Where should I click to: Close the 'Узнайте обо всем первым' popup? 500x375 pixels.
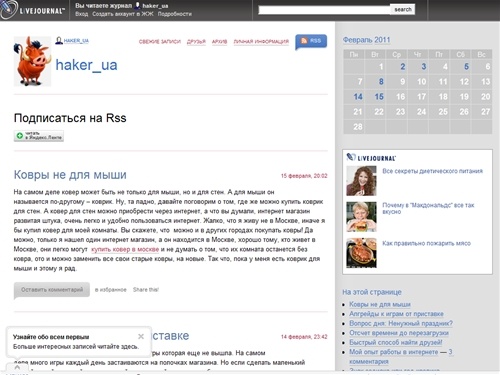pyautogui.click(x=141, y=336)
